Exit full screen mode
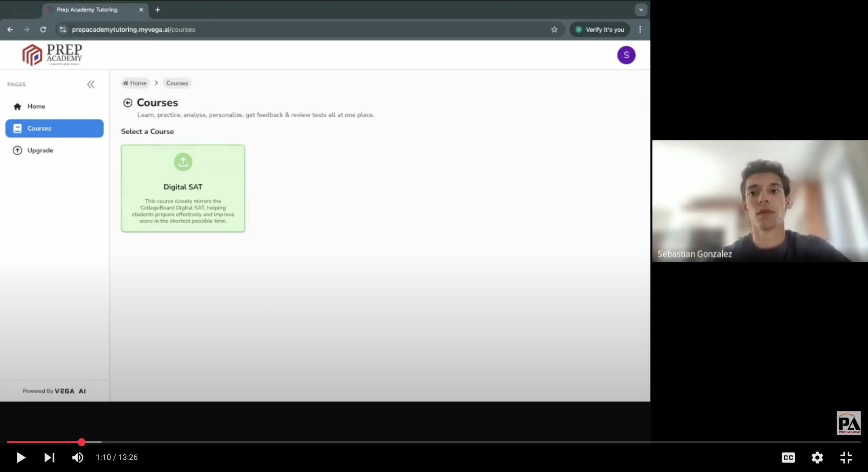Screen dimensions: 868x472 pyautogui.click(x=846, y=457)
